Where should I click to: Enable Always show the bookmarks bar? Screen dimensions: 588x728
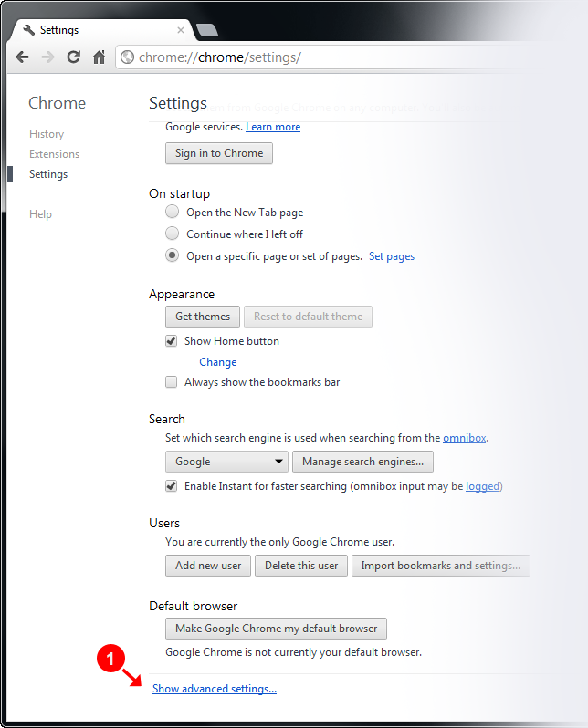pyautogui.click(x=172, y=382)
